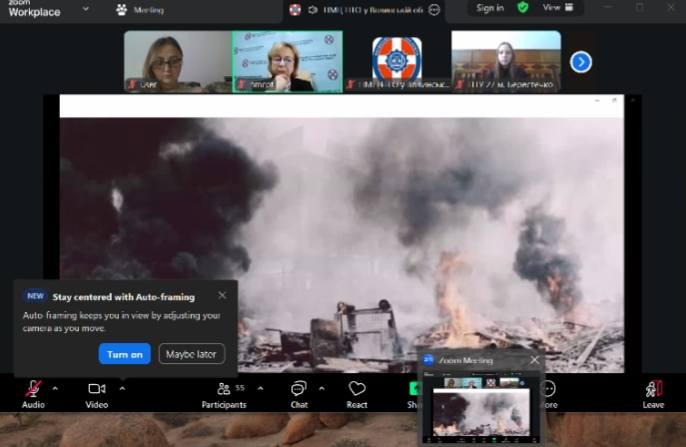686x447 pixels.
Task: Click the Sign in button
Action: 490,8
